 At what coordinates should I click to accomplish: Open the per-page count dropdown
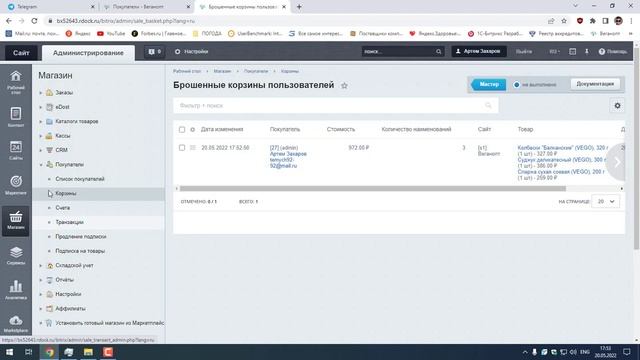606,202
